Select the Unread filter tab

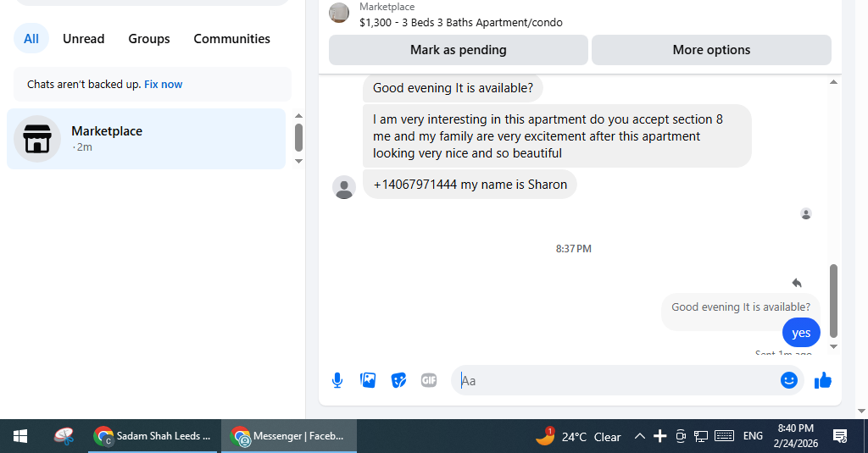pos(84,39)
